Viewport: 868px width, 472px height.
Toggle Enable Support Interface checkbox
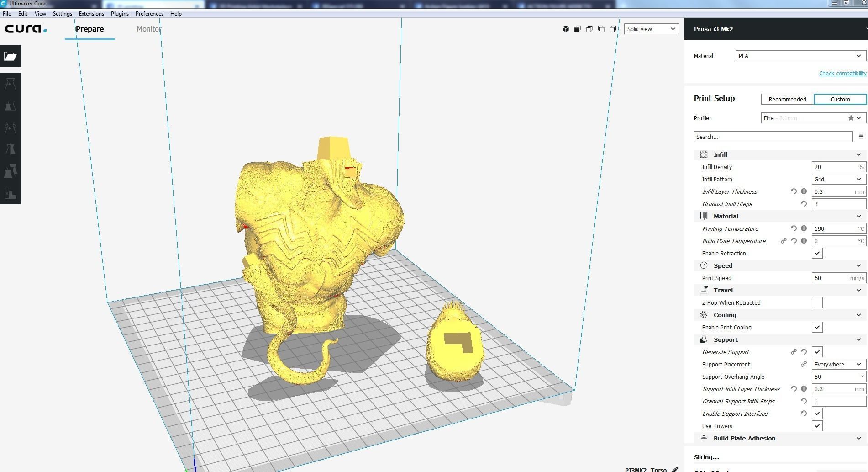coord(817,414)
